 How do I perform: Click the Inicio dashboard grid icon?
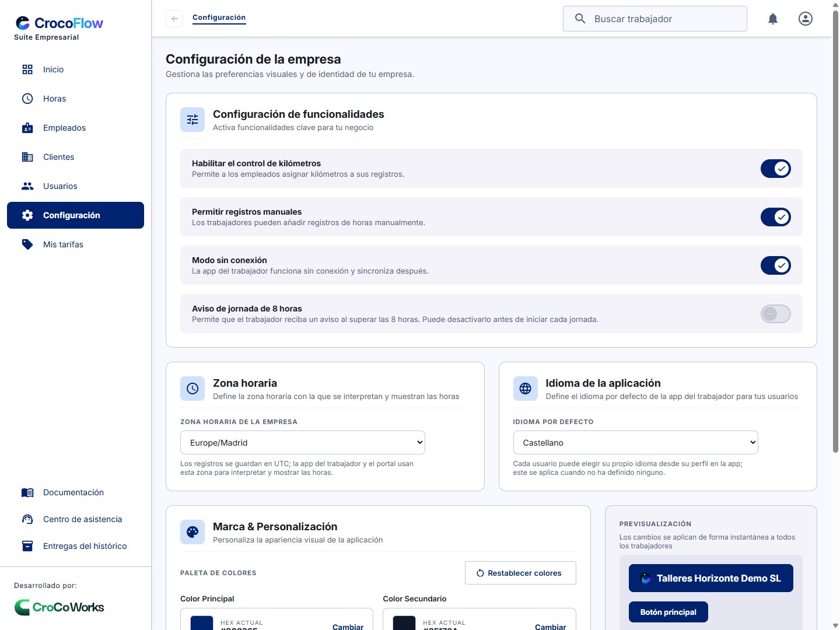point(27,69)
